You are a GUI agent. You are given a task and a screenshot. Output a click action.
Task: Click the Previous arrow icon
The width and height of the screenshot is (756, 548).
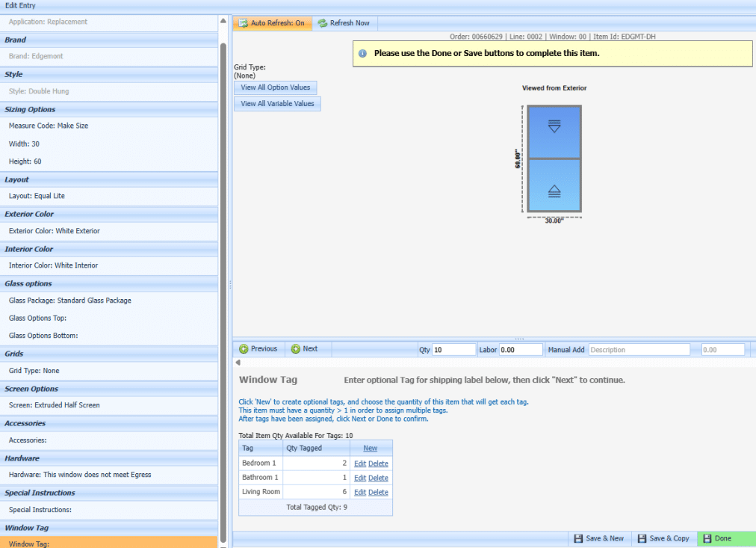point(244,349)
